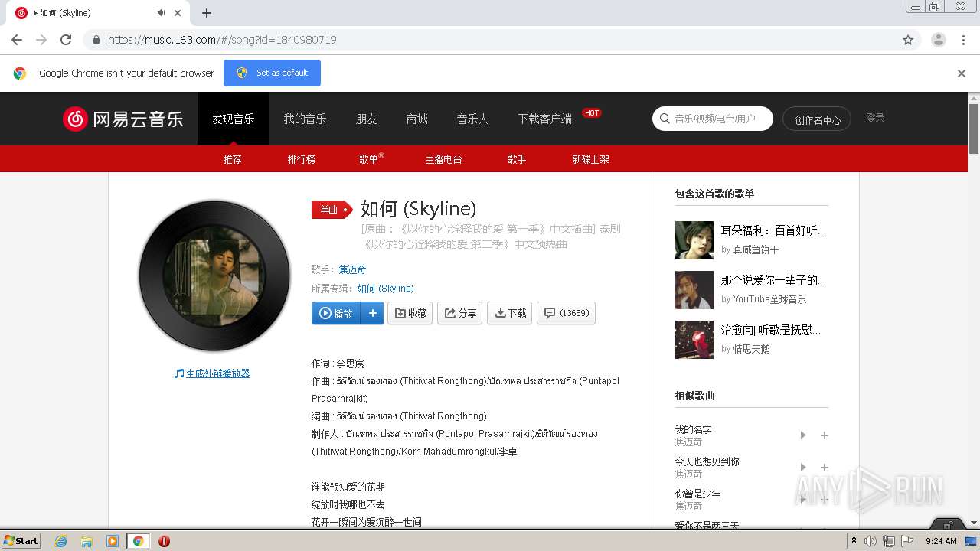Click the music search field
The width and height of the screenshot is (980, 551).
coord(713,119)
